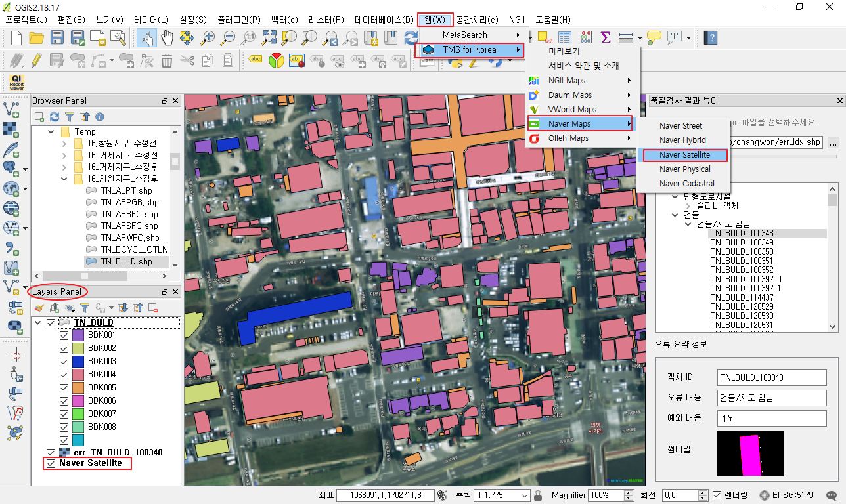Open the 축척 scale dropdown
This screenshot has width=846, height=504.
[x=523, y=495]
